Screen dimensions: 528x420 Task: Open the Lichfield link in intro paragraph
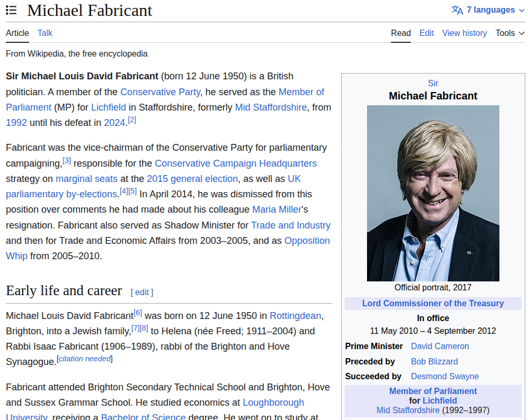tap(109, 107)
